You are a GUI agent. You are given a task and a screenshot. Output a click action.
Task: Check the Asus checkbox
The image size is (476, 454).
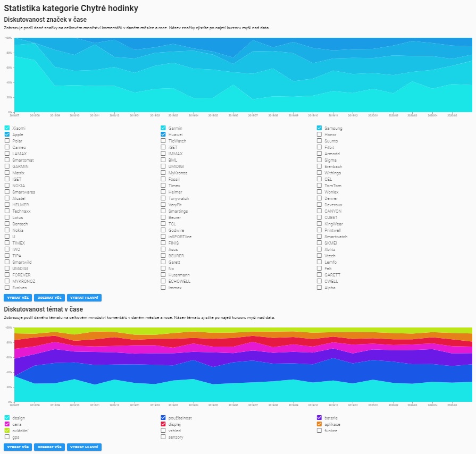(x=163, y=249)
